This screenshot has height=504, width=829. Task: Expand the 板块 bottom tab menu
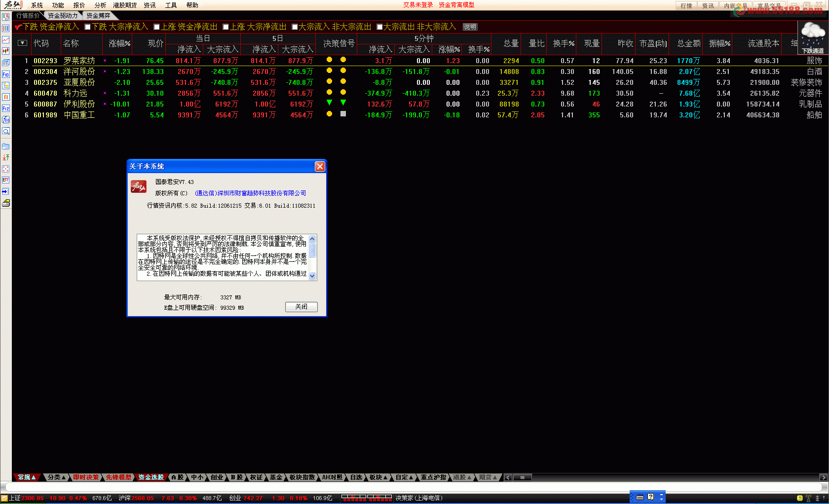[x=378, y=477]
